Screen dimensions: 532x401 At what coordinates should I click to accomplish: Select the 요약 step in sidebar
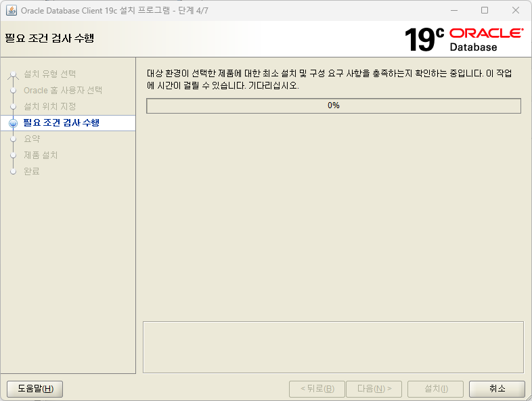click(x=32, y=139)
